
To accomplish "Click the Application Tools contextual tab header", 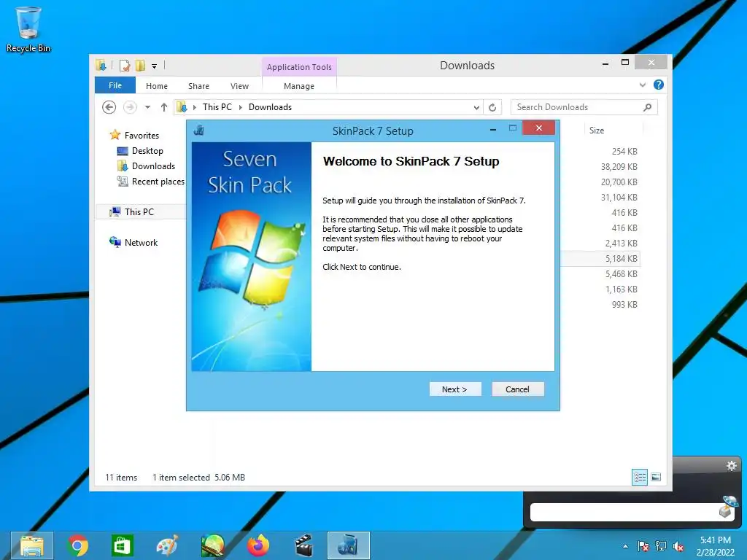I will click(x=299, y=67).
